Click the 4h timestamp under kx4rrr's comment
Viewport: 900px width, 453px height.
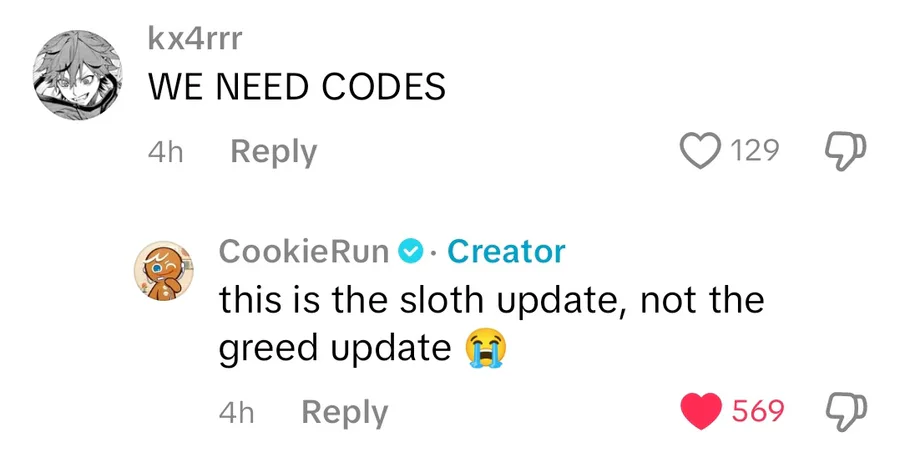point(165,152)
